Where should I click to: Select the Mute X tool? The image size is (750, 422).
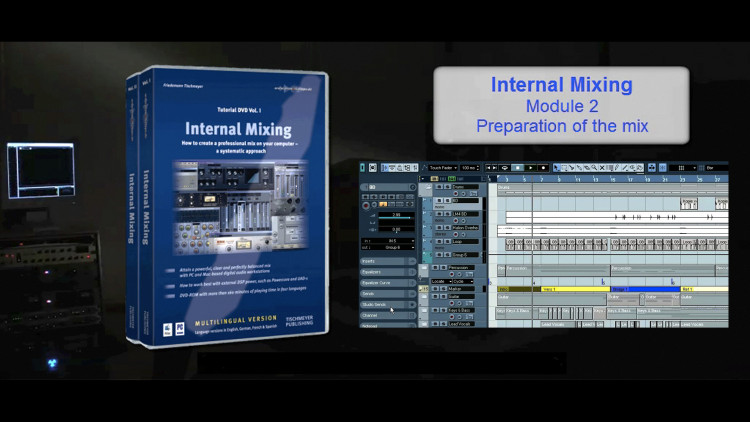602,167
